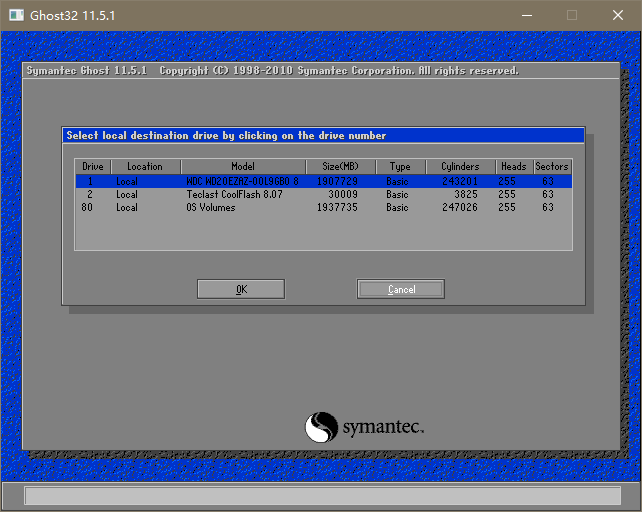Click the Drive column header

93,166
